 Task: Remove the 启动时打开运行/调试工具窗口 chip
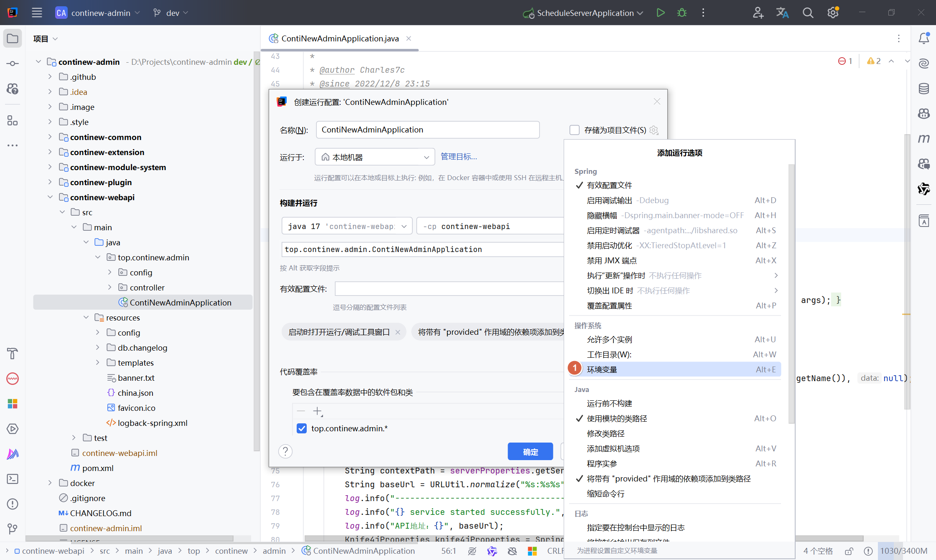pyautogui.click(x=398, y=332)
